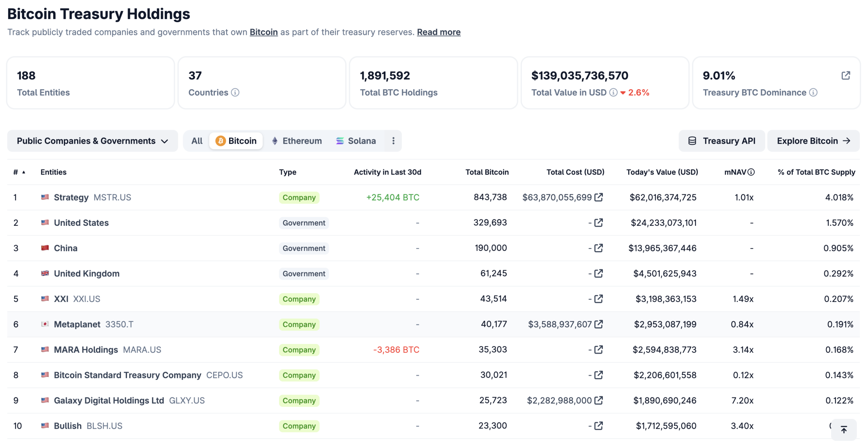Open Strategy total cost source link icon
Screen dimensions: 868x441
click(x=598, y=197)
